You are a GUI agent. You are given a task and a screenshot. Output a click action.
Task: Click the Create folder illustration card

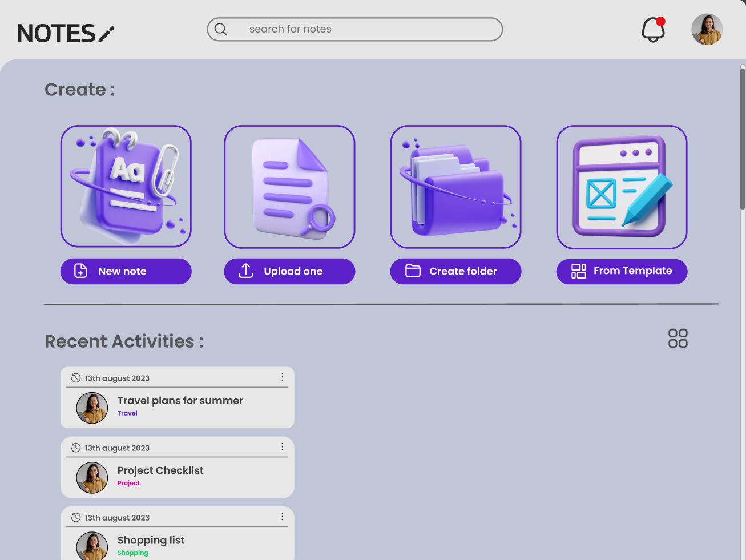tap(456, 187)
